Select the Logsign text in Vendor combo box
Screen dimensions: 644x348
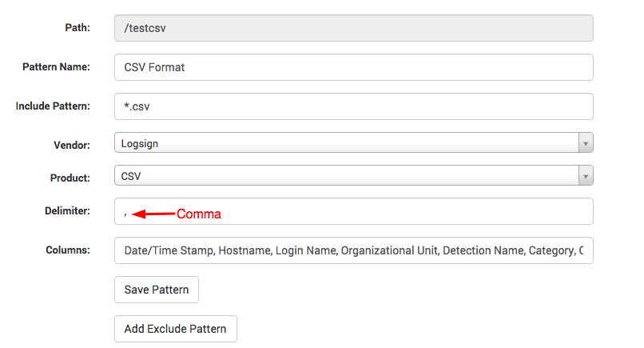pyautogui.click(x=140, y=143)
